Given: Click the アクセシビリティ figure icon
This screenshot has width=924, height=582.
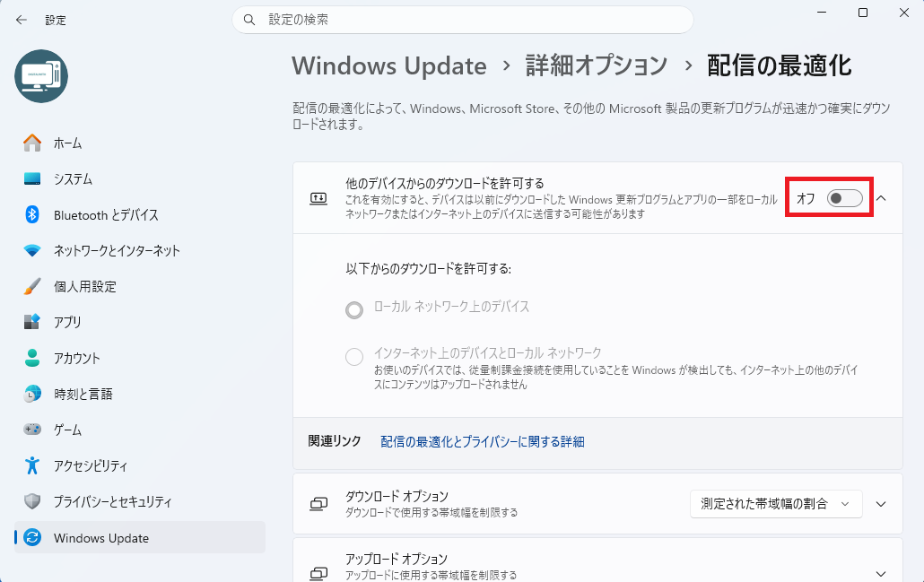Looking at the screenshot, I should [32, 465].
